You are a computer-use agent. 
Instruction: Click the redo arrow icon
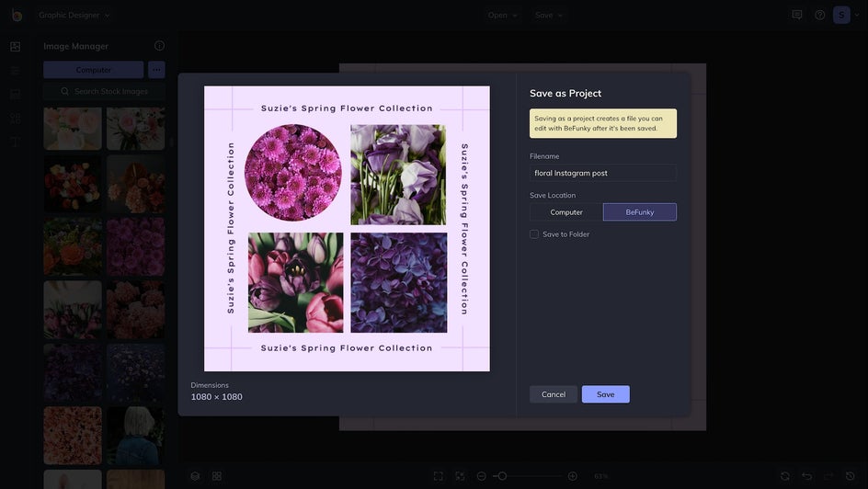[828, 476]
